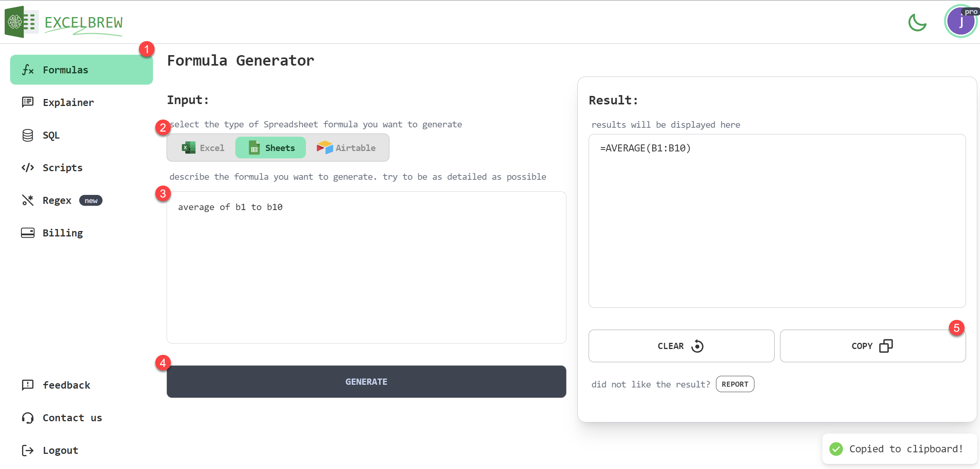Click the Logout link

pyautogui.click(x=60, y=450)
